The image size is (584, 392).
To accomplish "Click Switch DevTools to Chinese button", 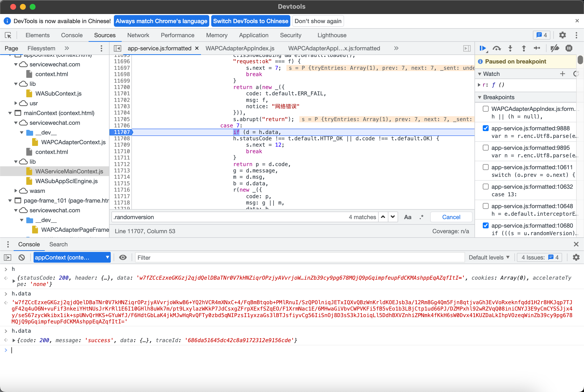I will point(250,21).
